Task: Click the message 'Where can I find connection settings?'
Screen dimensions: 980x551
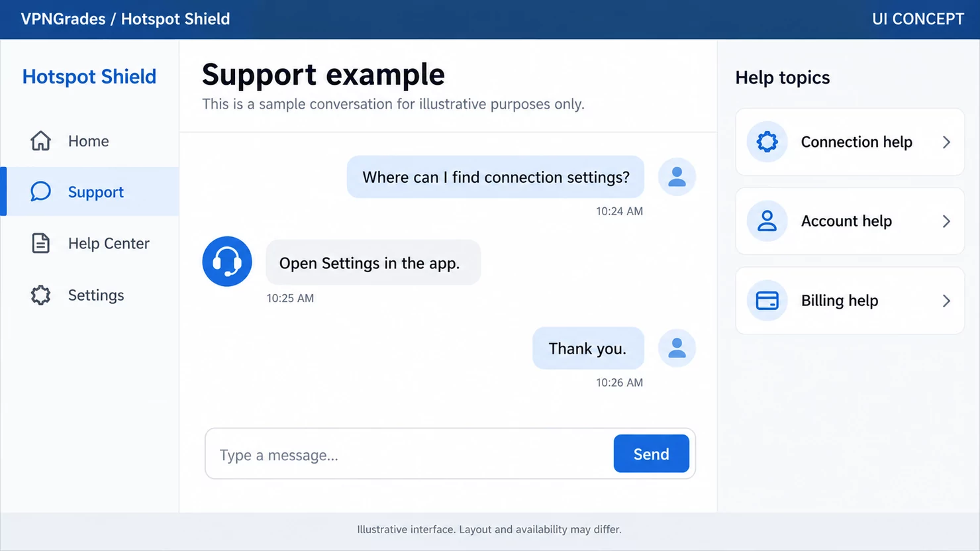Action: point(495,177)
